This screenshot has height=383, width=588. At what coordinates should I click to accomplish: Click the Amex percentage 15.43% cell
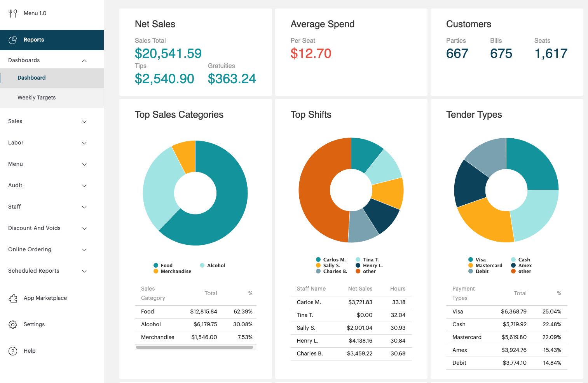(552, 350)
